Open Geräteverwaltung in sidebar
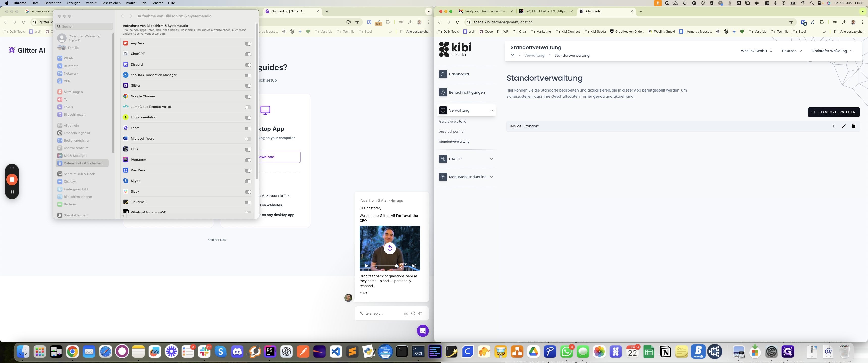This screenshot has width=868, height=363. pyautogui.click(x=452, y=122)
